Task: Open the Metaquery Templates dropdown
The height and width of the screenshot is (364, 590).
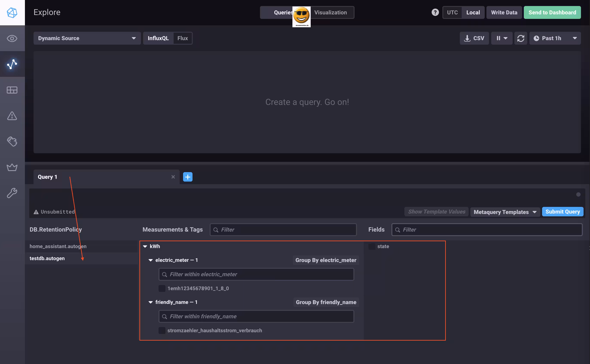Action: [505, 212]
